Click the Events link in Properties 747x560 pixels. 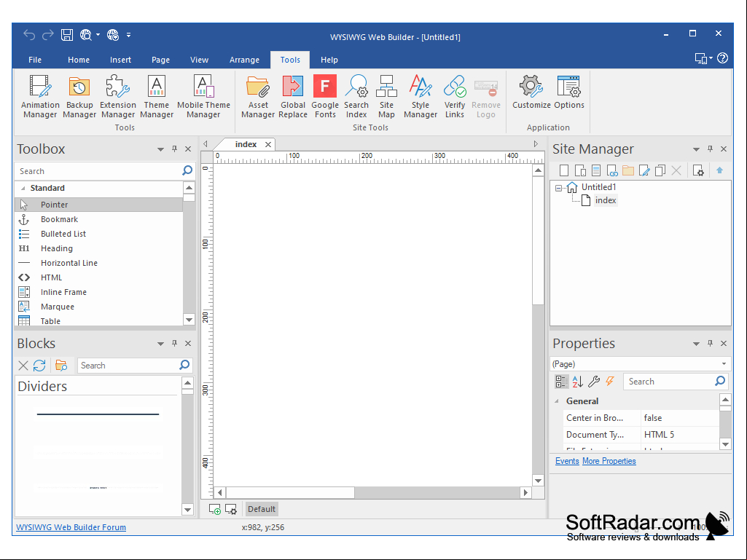pos(567,461)
